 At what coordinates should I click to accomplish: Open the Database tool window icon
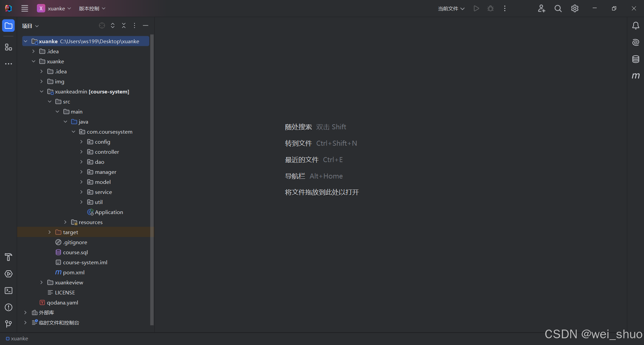636,59
